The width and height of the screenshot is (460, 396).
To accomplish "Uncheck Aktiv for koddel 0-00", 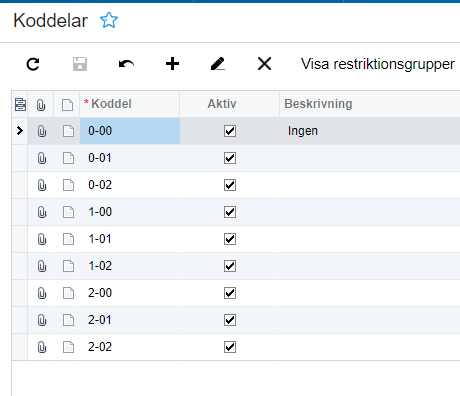I will pos(230,131).
